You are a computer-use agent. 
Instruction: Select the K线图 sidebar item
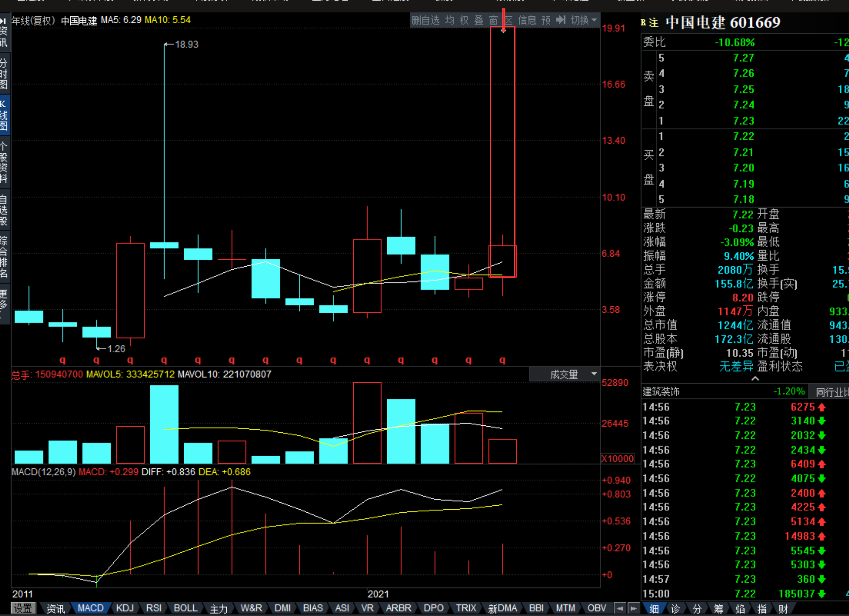click(x=4, y=115)
